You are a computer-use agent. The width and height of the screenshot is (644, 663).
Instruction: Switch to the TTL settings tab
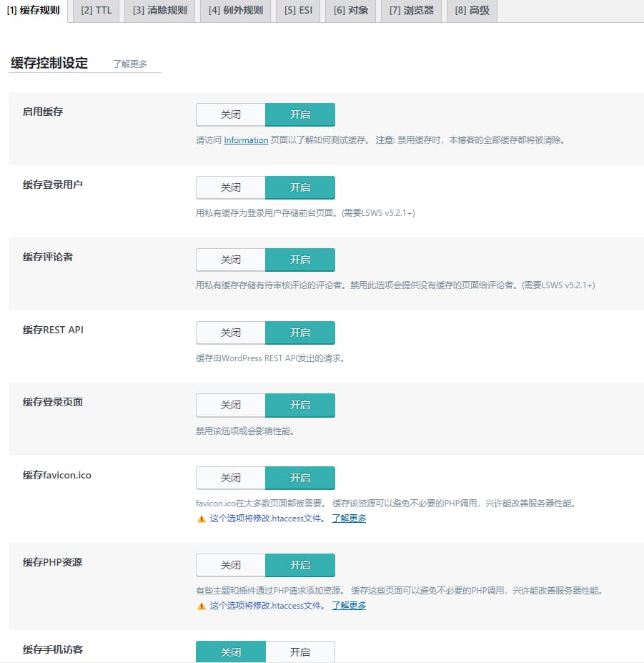coord(95,11)
